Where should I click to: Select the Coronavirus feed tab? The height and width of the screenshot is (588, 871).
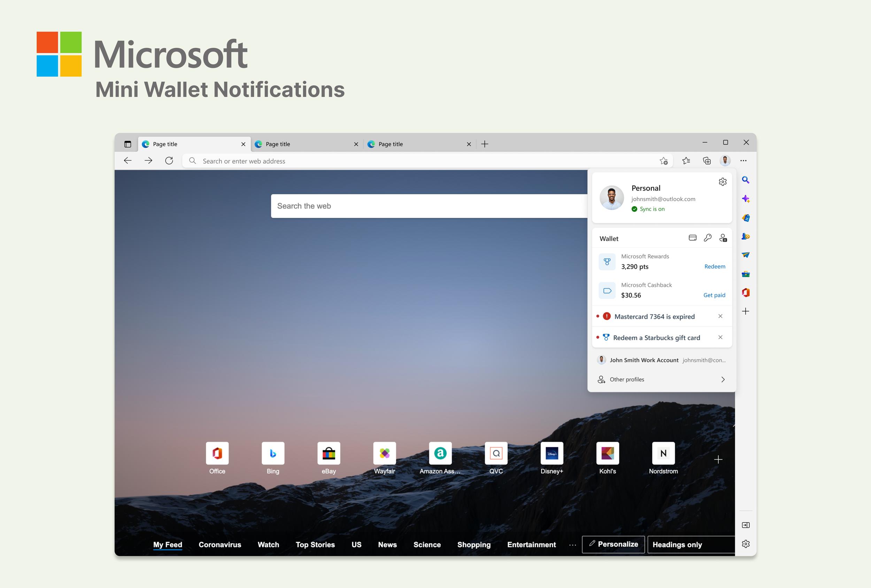[x=219, y=544]
